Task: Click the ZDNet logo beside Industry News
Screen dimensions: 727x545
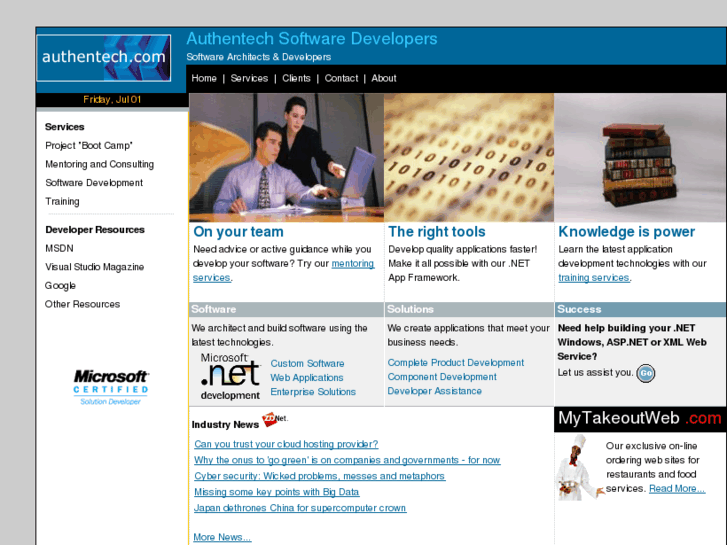Action: tap(275, 419)
